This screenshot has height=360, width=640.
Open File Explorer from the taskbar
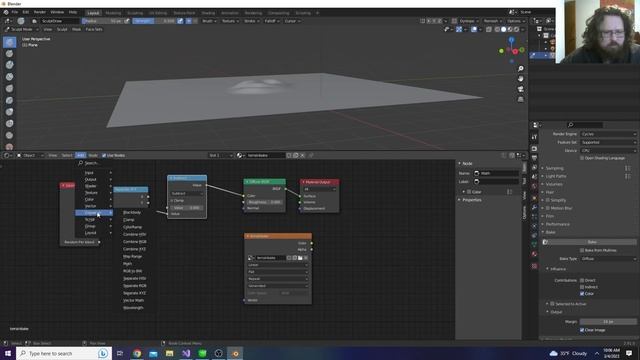coord(169,353)
